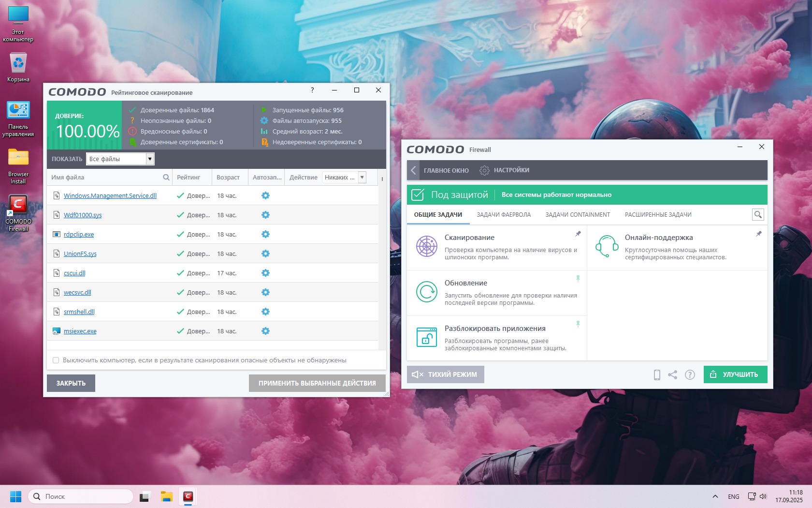Open the help question mark in Firewall footer
812x508 pixels.
[690, 374]
